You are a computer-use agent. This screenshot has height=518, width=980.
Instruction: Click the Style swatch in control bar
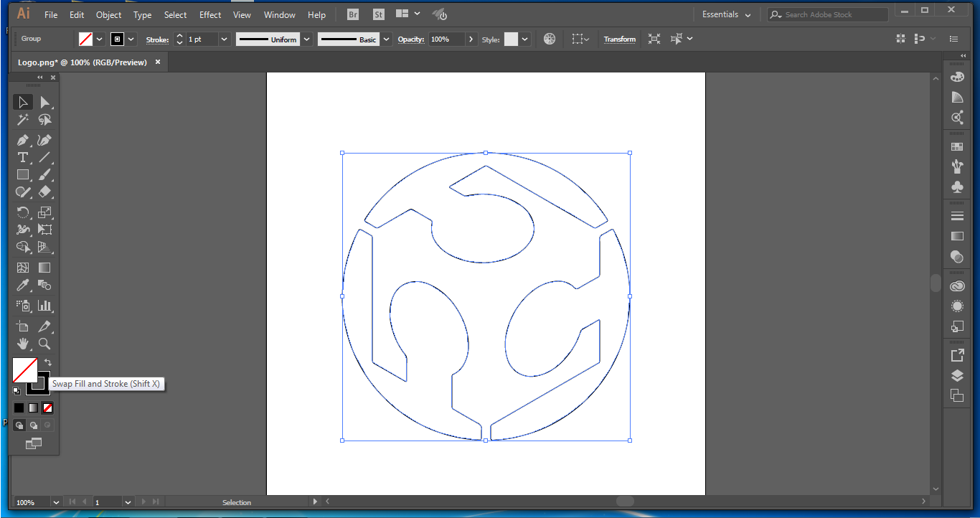click(x=511, y=39)
